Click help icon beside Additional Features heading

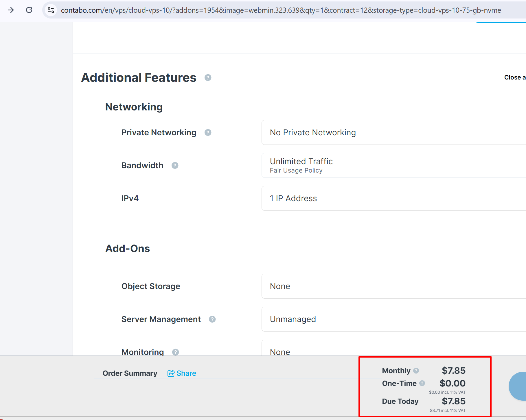(208, 78)
